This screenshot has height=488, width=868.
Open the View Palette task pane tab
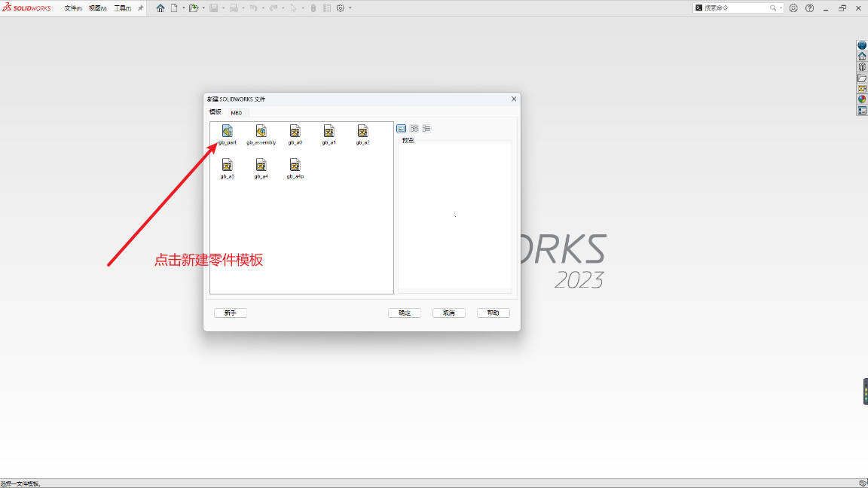pyautogui.click(x=862, y=89)
